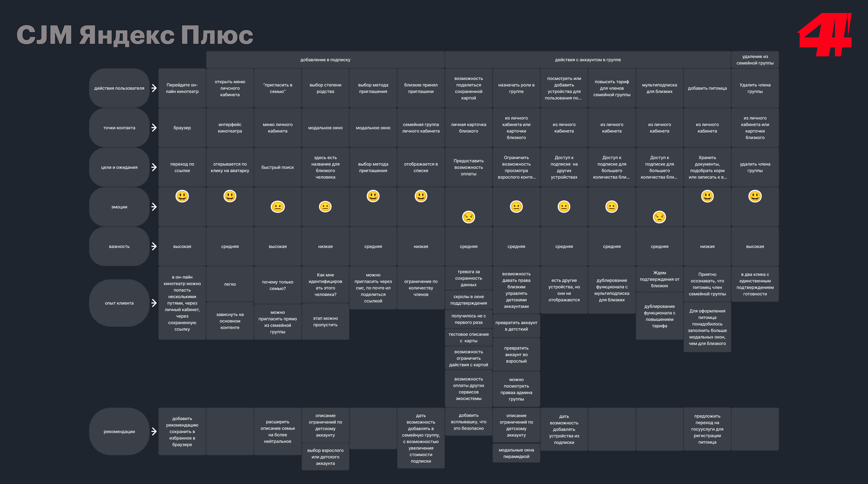Click the 'быстрый поиск' cell
The image size is (868, 484).
pyautogui.click(x=278, y=167)
